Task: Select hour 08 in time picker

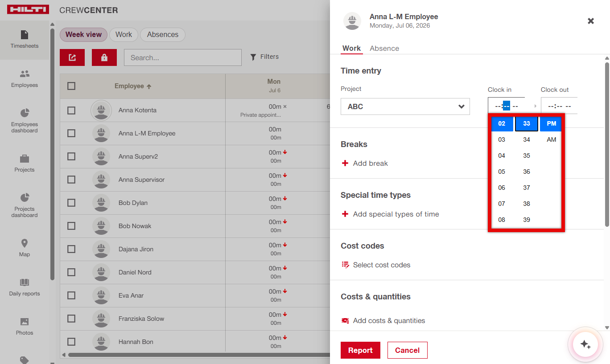Action: [x=502, y=220]
